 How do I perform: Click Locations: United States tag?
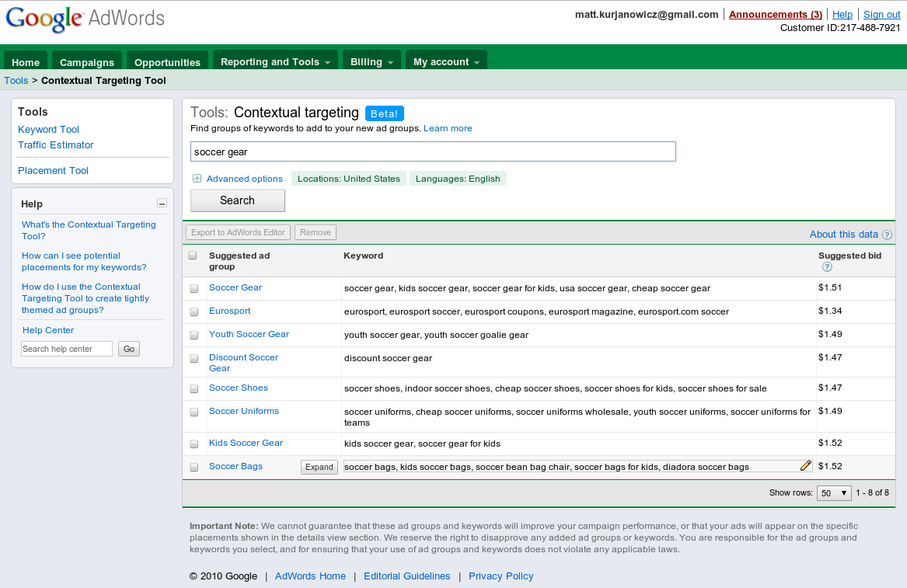click(x=349, y=179)
